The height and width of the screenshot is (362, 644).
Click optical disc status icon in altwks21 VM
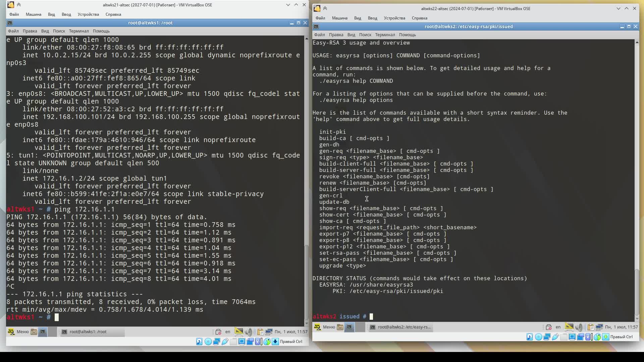coord(208,342)
